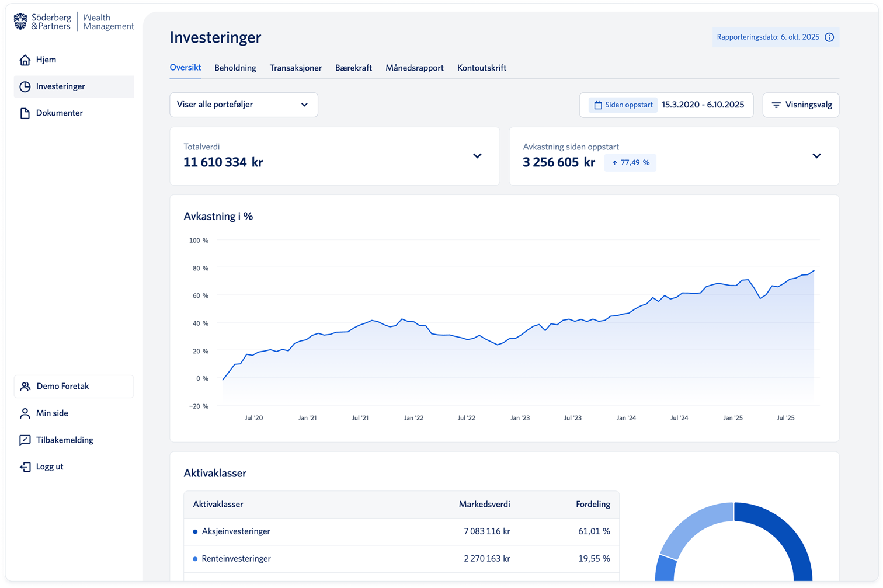Click the Investeringer pie chart icon
The image size is (883, 588).
click(25, 86)
